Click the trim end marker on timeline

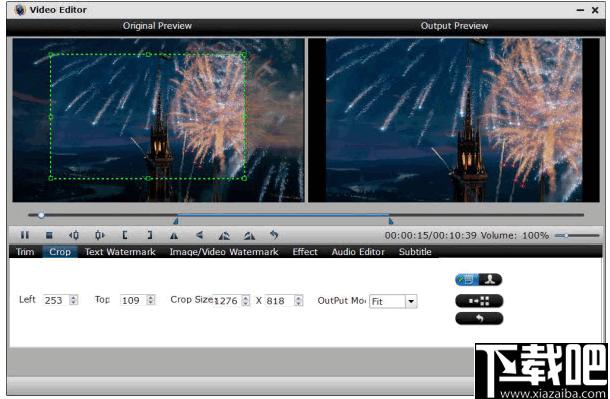(x=391, y=221)
